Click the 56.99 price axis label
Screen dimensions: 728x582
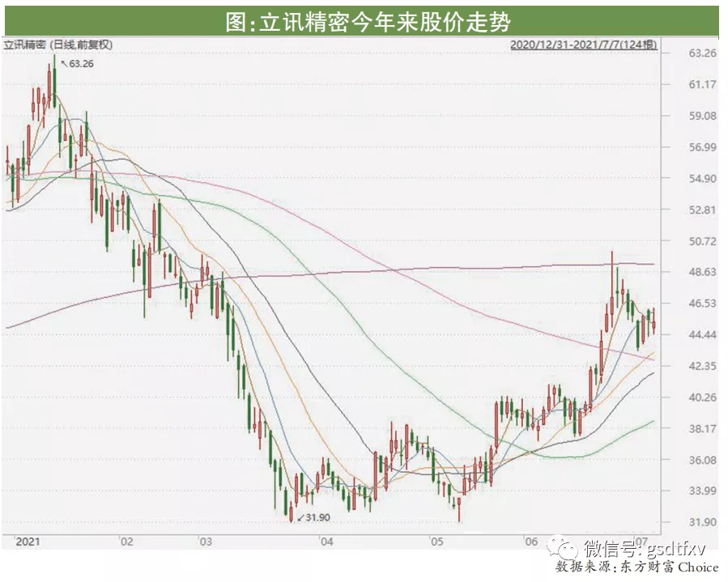702,147
